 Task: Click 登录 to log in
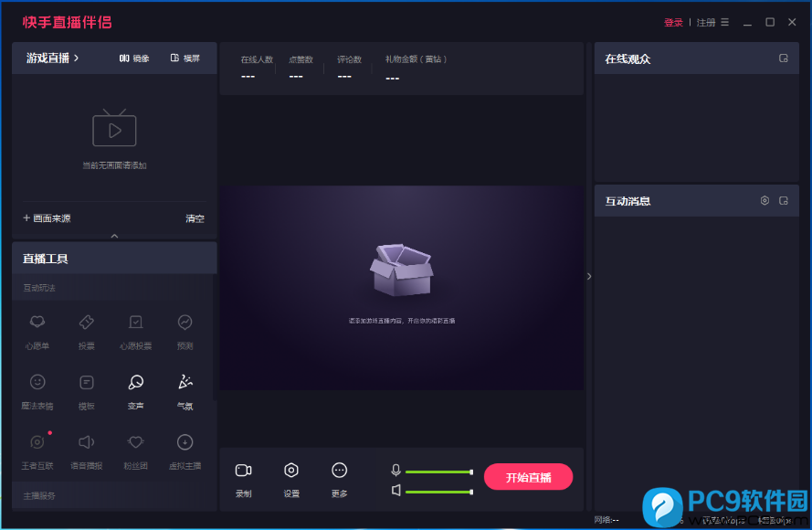coord(673,22)
